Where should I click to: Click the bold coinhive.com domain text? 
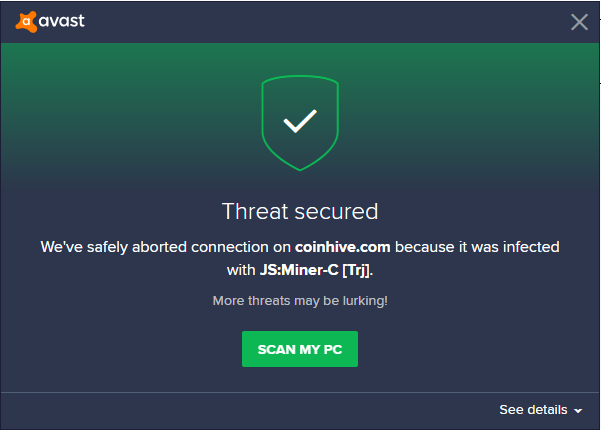point(341,246)
